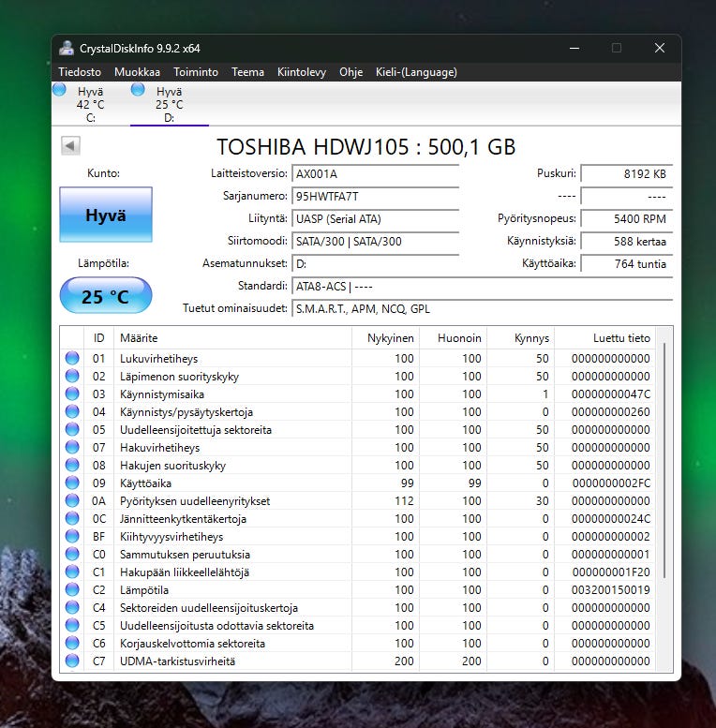This screenshot has height=728, width=716.
Task: Click the Puskuri value 8192 KB
Action: coord(626,173)
